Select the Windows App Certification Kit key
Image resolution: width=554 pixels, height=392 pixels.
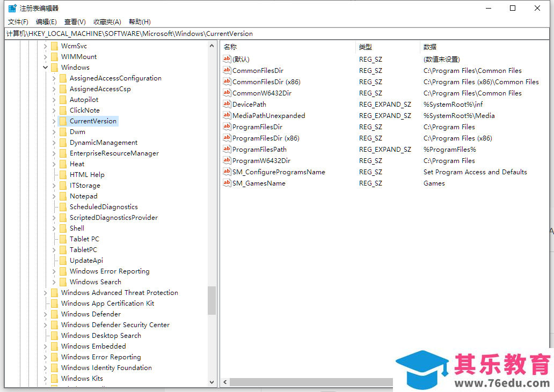tap(107, 304)
